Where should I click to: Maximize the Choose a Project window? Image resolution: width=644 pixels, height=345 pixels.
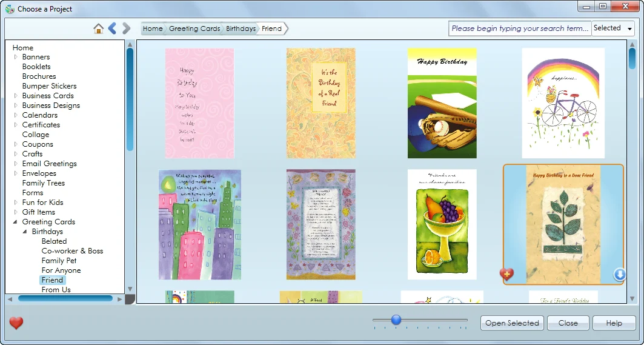(603, 6)
